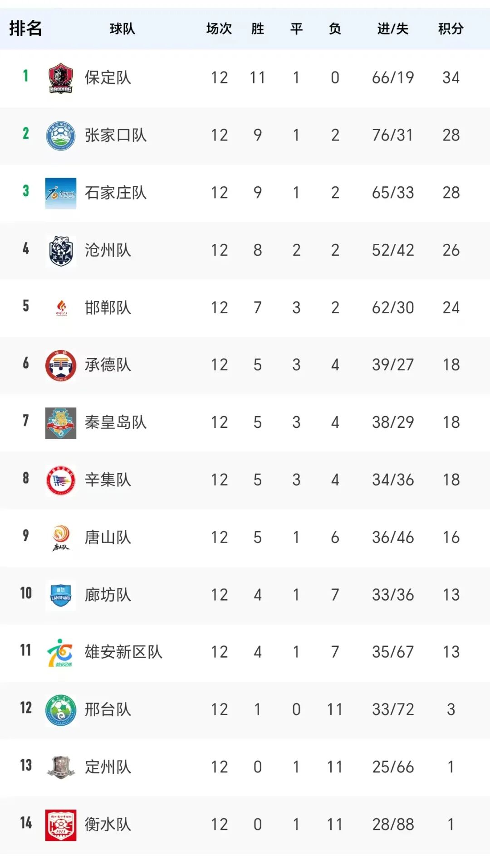Click the 秦皇岛队 dragon emblem
The width and height of the screenshot is (490, 868).
tap(61, 423)
